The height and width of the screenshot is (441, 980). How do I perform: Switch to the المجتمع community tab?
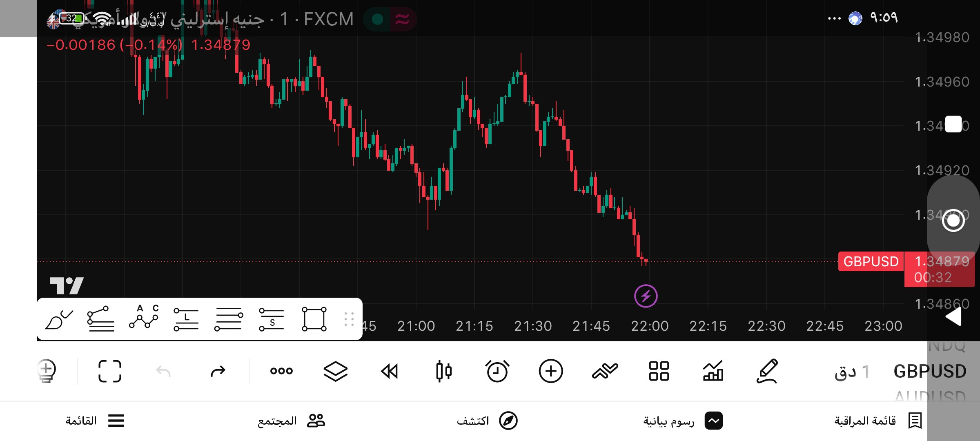tap(291, 421)
